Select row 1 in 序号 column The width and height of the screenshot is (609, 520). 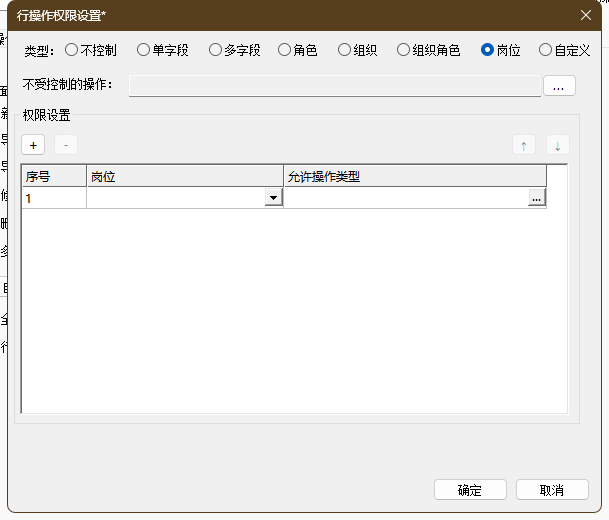[x=54, y=198]
